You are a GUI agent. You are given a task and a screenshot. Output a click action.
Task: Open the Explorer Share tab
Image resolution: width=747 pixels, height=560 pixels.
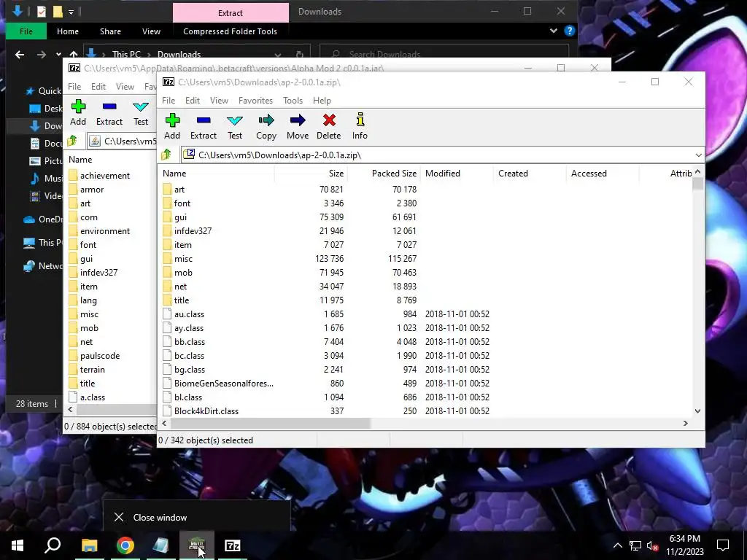pyautogui.click(x=111, y=31)
